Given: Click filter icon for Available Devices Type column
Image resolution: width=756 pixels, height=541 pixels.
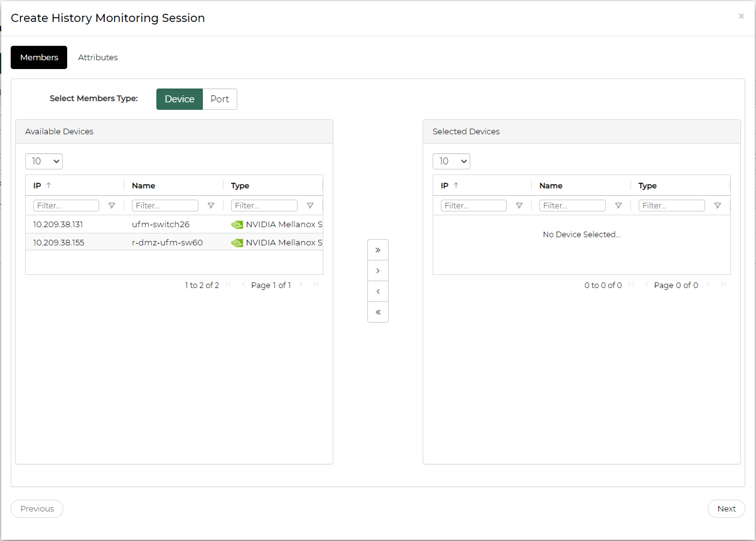Looking at the screenshot, I should [x=310, y=206].
